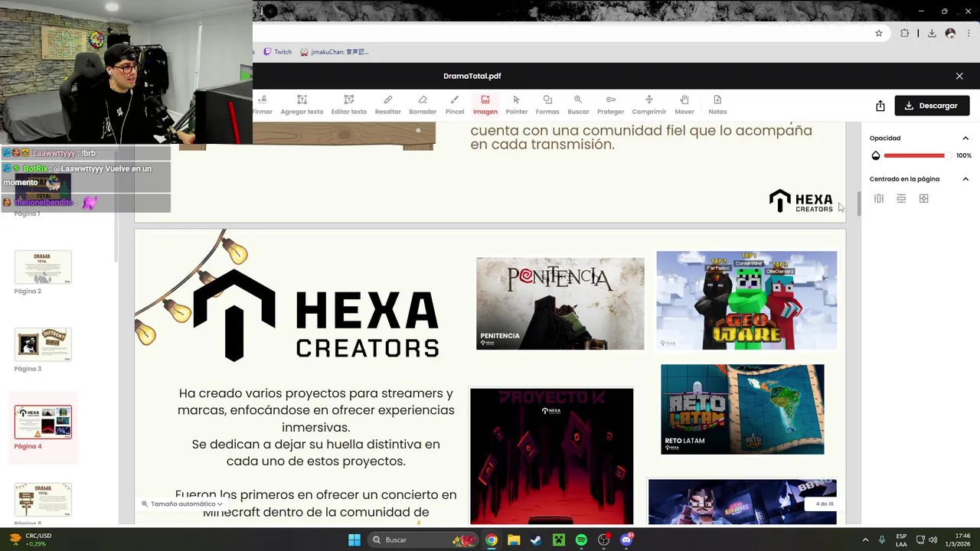Open the Página 2 thumbnail
Screen dimensions: 980x551
click(43, 267)
